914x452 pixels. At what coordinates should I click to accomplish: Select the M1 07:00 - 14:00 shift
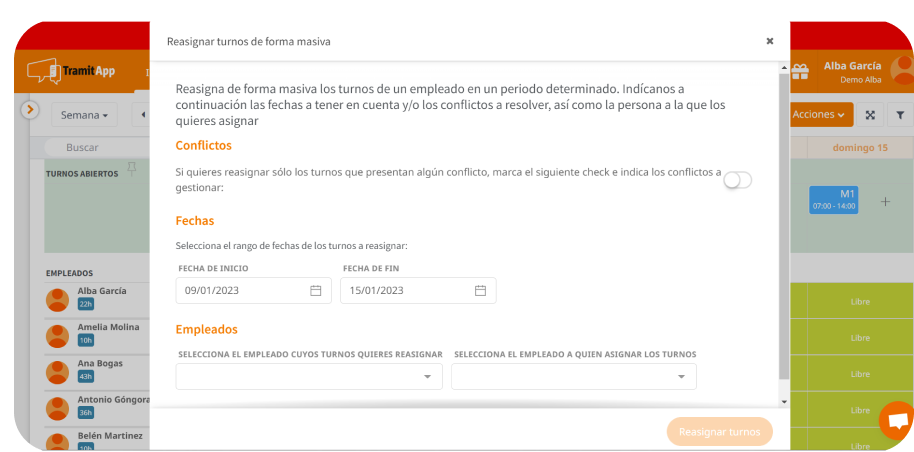click(x=833, y=199)
